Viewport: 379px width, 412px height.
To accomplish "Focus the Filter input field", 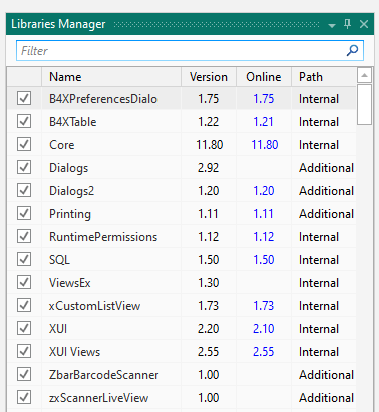I will coord(190,51).
